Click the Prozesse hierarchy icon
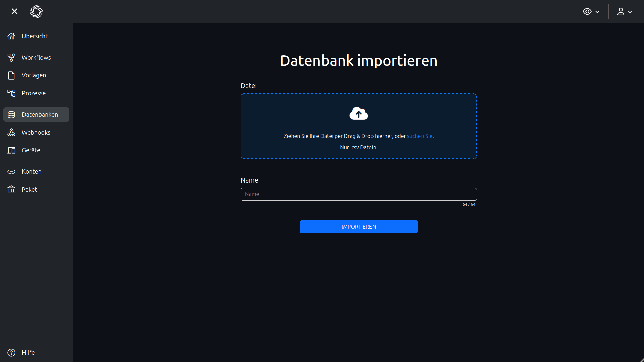644x362 pixels. 11,93
